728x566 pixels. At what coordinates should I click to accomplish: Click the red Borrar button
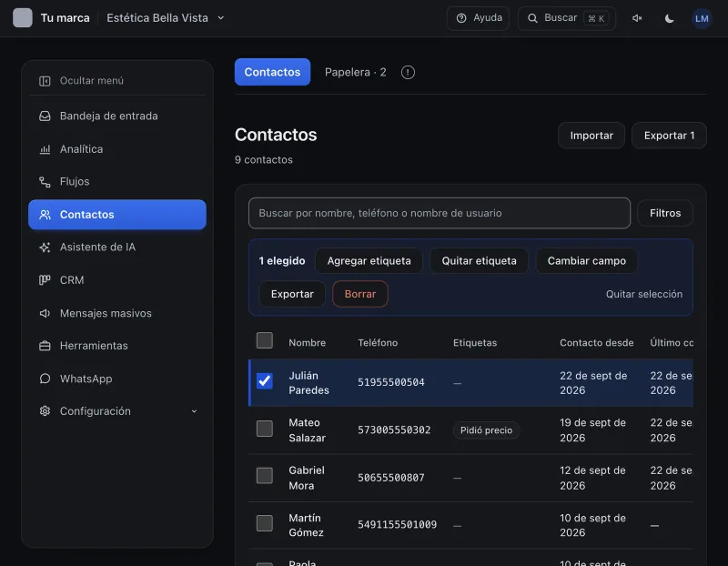(x=360, y=294)
